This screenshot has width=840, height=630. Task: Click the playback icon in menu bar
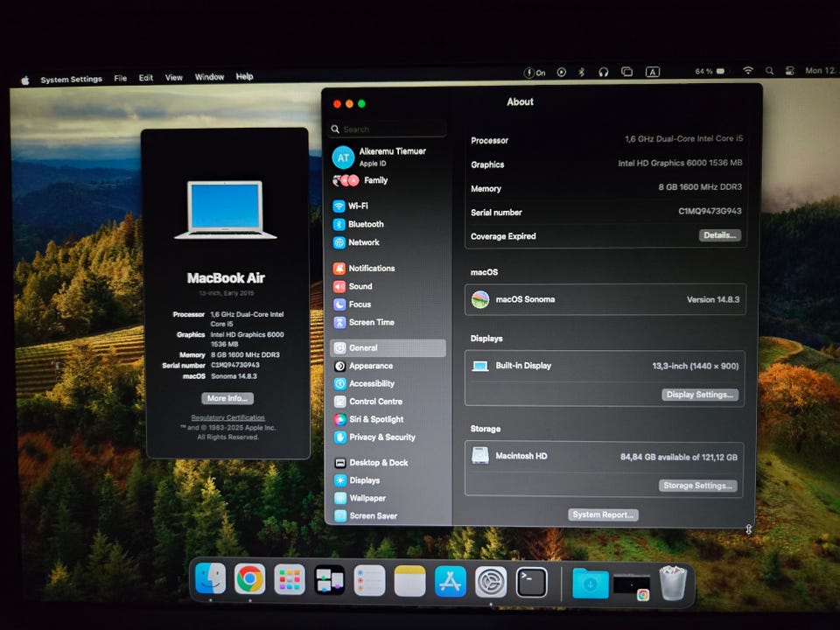point(562,73)
